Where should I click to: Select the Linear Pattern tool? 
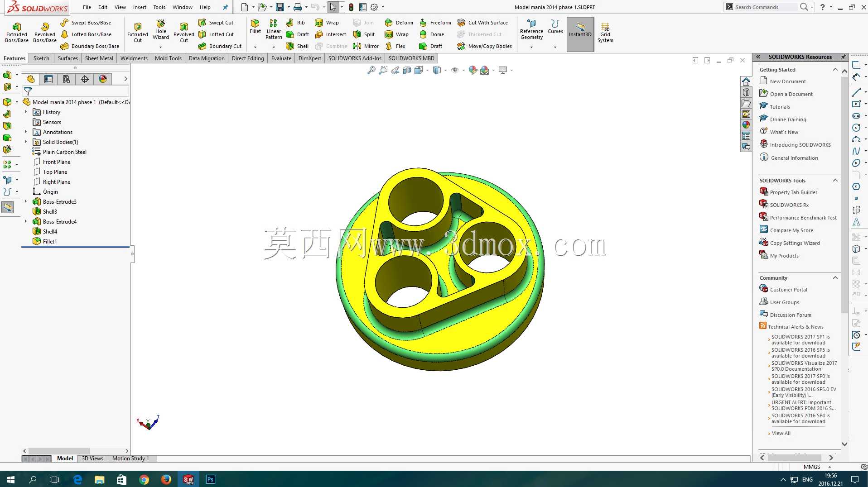tap(274, 29)
